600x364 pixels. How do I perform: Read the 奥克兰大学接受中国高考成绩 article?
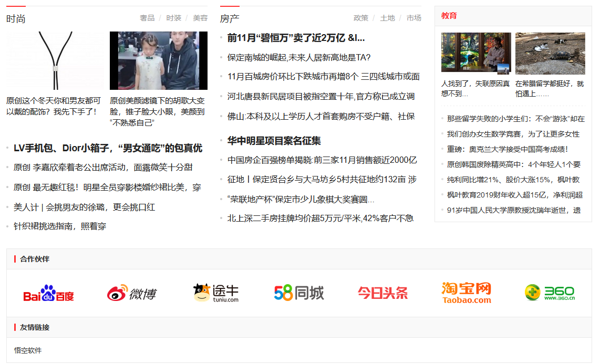click(507, 149)
